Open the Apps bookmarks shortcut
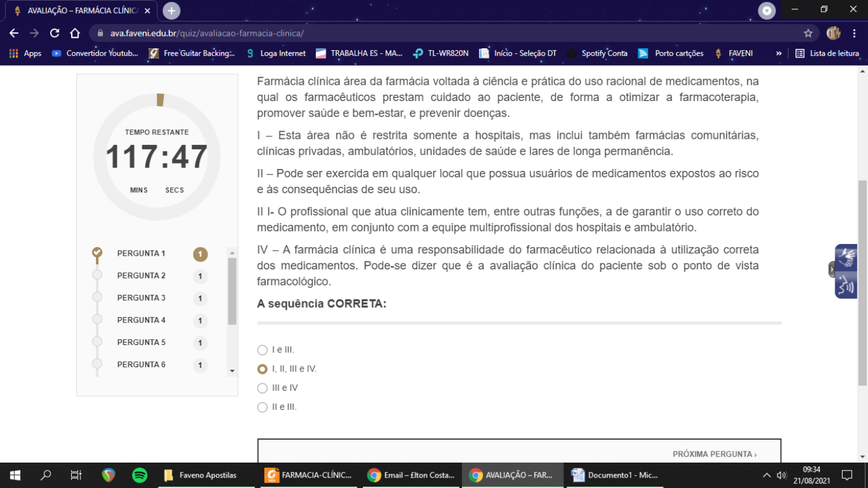The height and width of the screenshot is (488, 868). 25,53
